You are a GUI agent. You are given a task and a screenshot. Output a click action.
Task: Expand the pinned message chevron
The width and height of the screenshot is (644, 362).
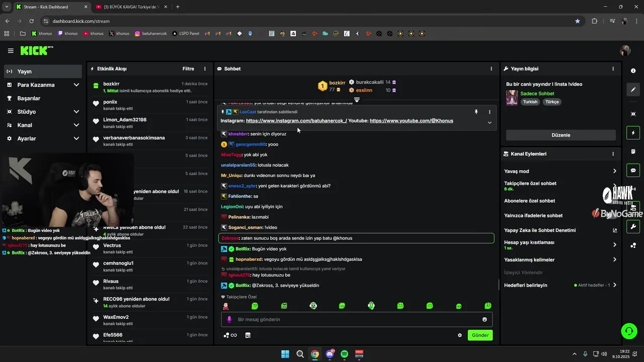(x=490, y=123)
